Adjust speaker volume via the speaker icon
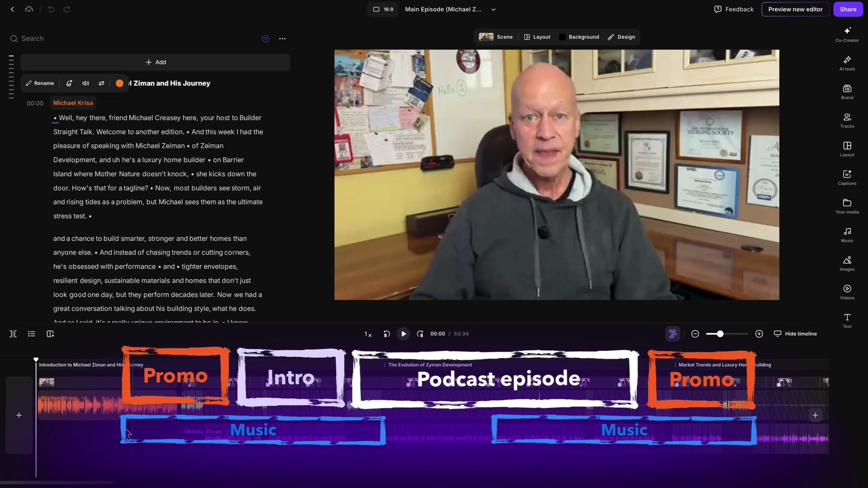Viewport: 868px width, 488px height. 85,83
